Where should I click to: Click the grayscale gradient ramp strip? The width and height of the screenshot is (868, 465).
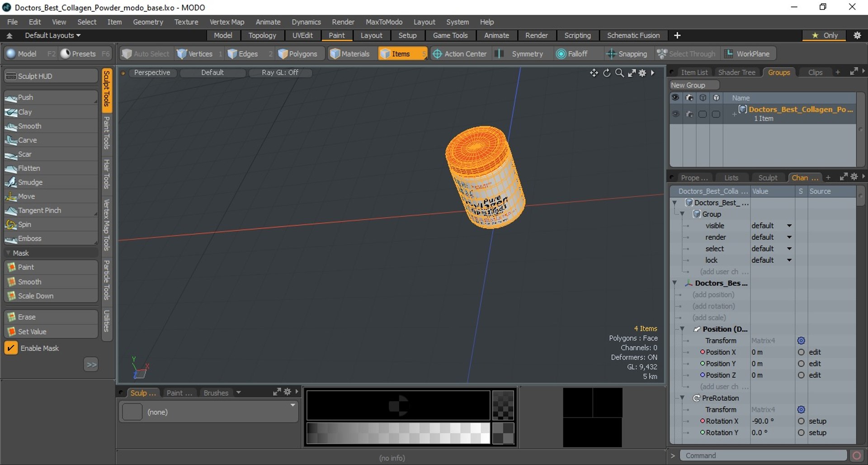point(398,433)
